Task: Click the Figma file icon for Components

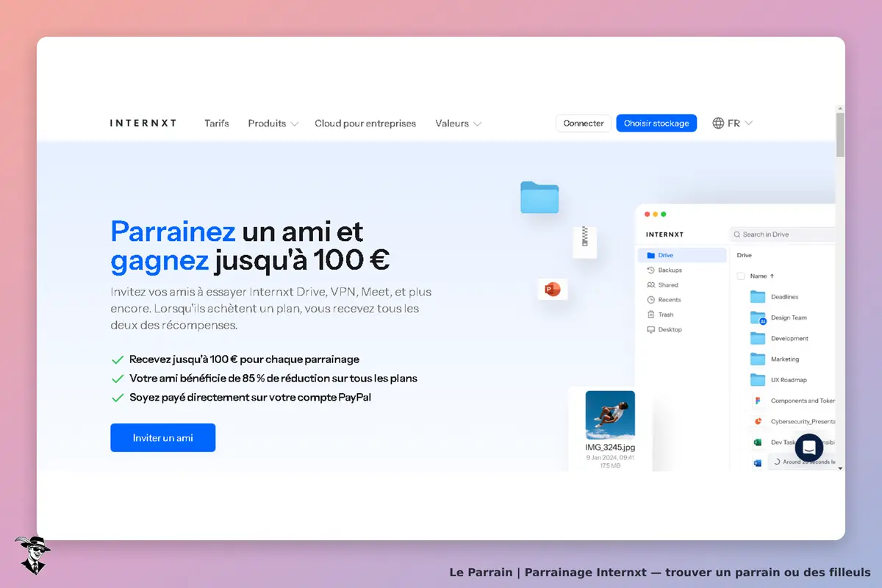Action: 758,401
